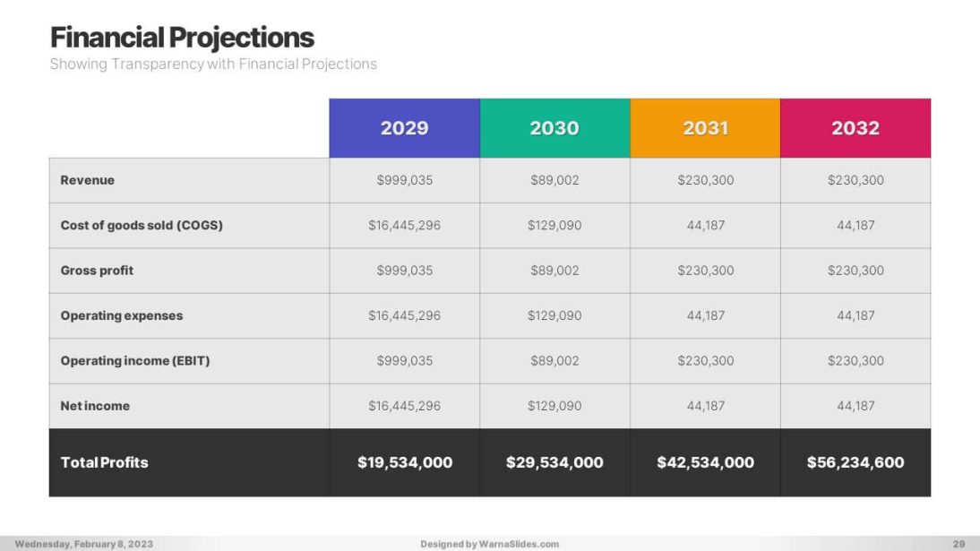Click the blue 2029 column header

point(404,128)
